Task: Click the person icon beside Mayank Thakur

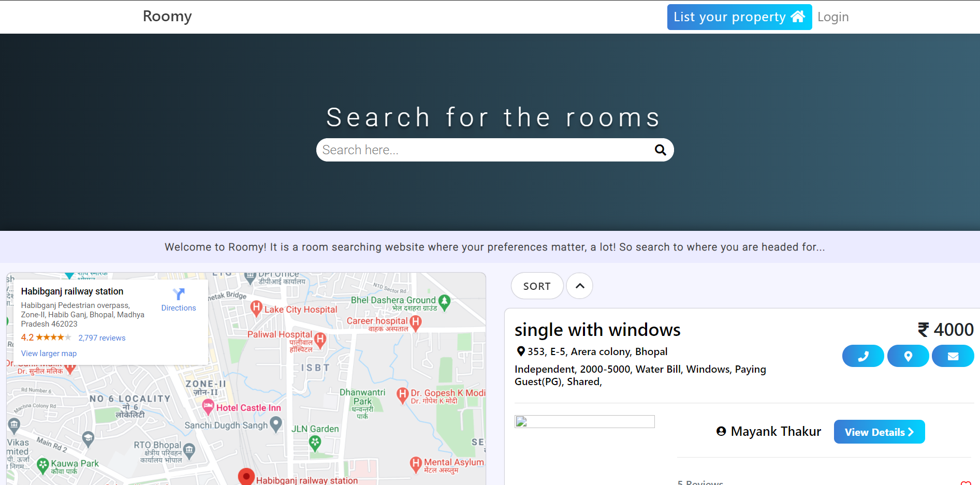Action: (722, 431)
